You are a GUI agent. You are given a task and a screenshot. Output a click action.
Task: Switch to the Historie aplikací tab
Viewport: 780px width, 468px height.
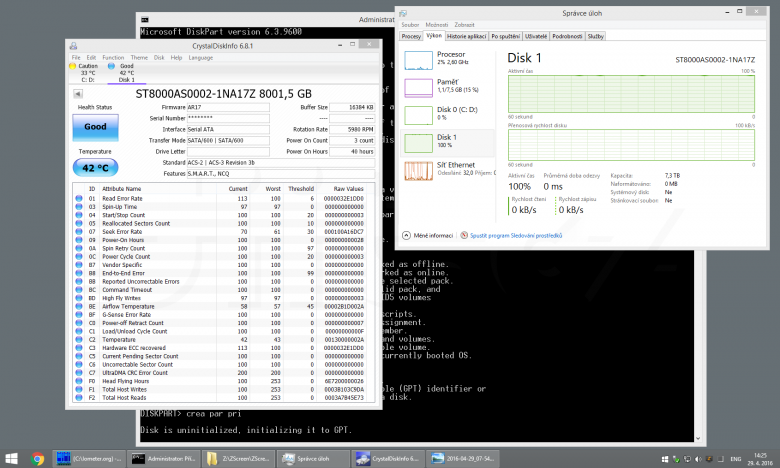(x=467, y=36)
